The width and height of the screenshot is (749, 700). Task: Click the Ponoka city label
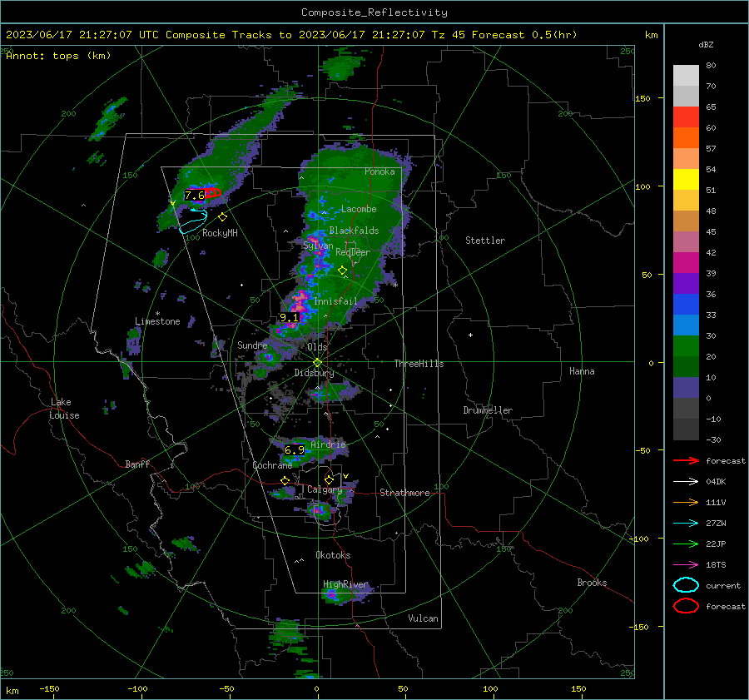379,171
